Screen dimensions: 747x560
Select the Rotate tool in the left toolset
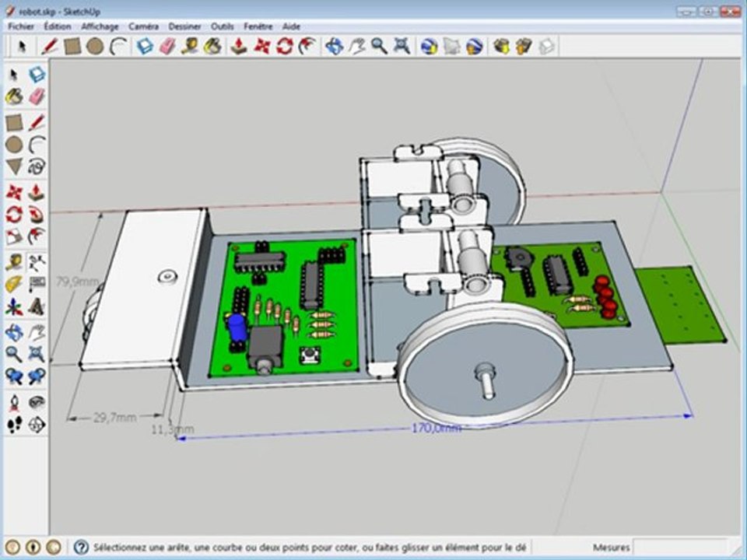(x=14, y=215)
